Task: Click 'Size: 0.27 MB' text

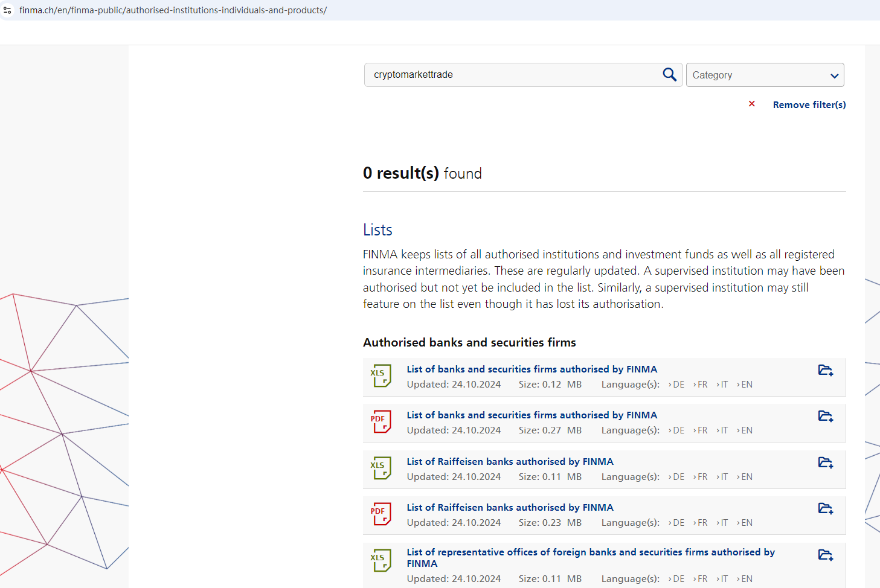Action: (x=550, y=430)
